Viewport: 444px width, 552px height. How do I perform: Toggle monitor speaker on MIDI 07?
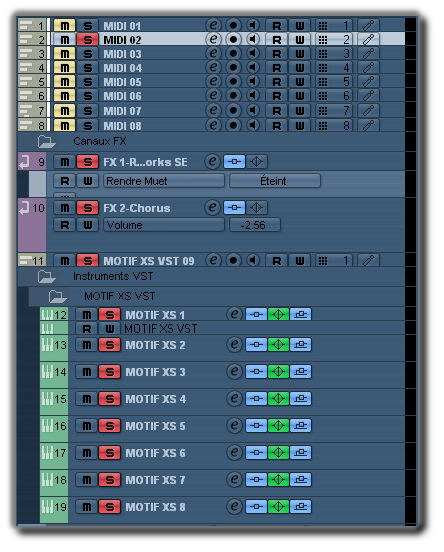(x=252, y=110)
